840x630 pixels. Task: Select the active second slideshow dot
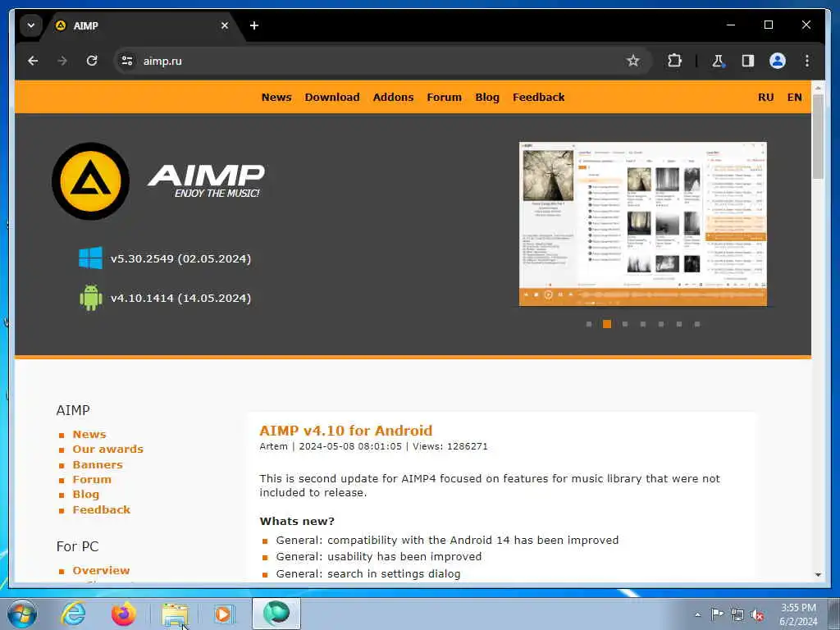607,324
